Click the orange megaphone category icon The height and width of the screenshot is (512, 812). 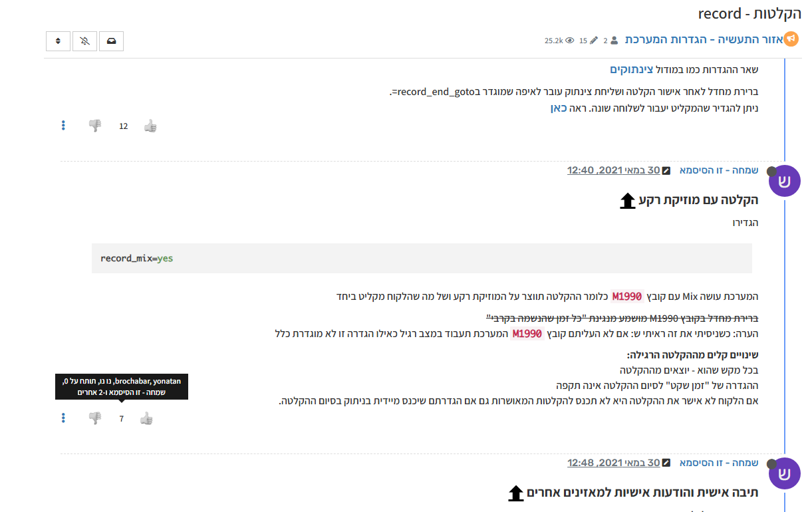tap(791, 39)
